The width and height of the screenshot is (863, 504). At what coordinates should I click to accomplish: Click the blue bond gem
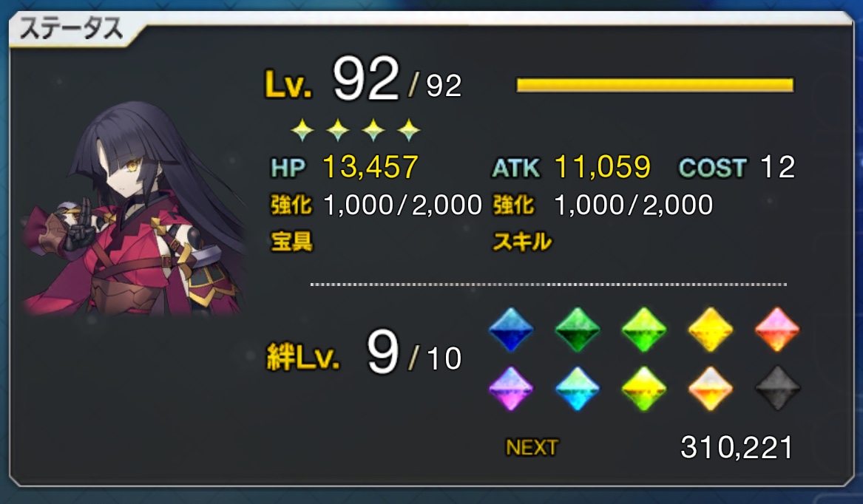point(511,330)
